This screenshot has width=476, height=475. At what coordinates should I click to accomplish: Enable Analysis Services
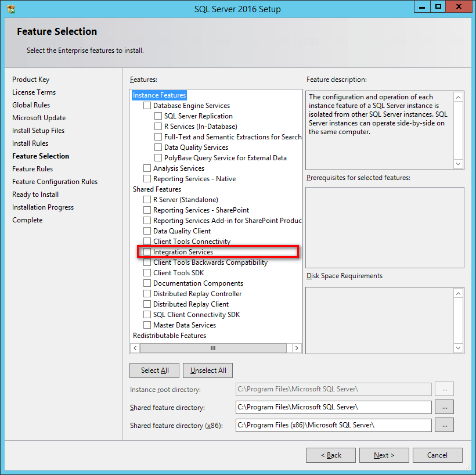tap(147, 168)
